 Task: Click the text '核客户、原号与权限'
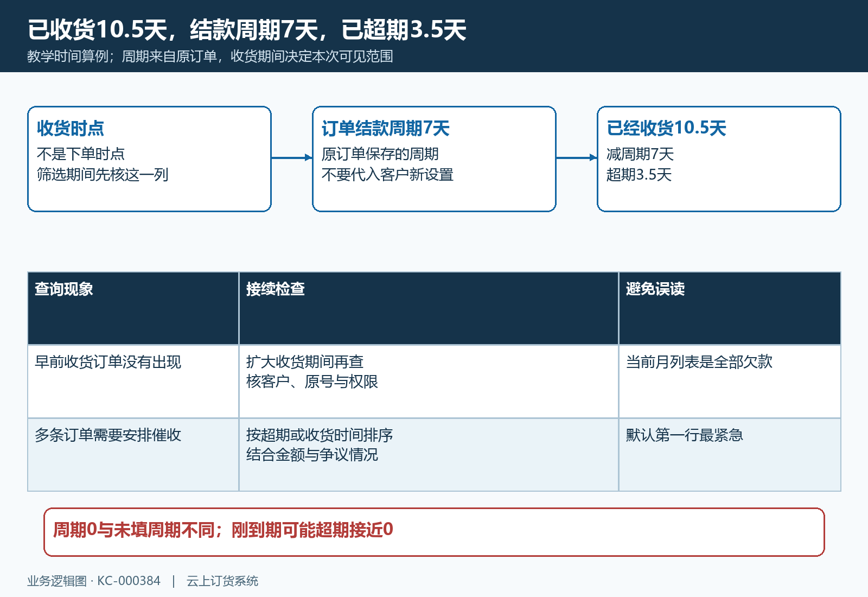pyautogui.click(x=312, y=382)
